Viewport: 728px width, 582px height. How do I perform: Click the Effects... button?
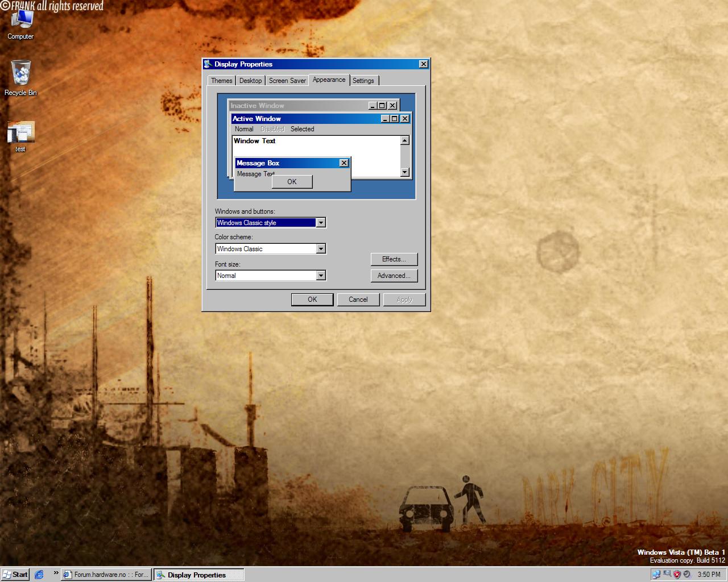pyautogui.click(x=394, y=259)
